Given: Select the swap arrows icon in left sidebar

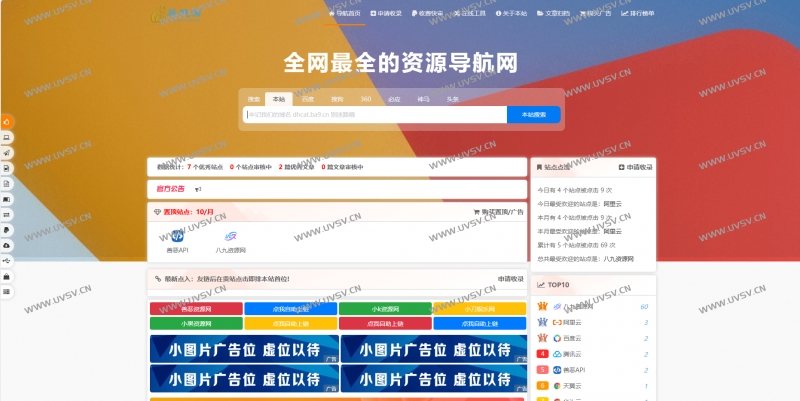Looking at the screenshot, I should (x=7, y=215).
